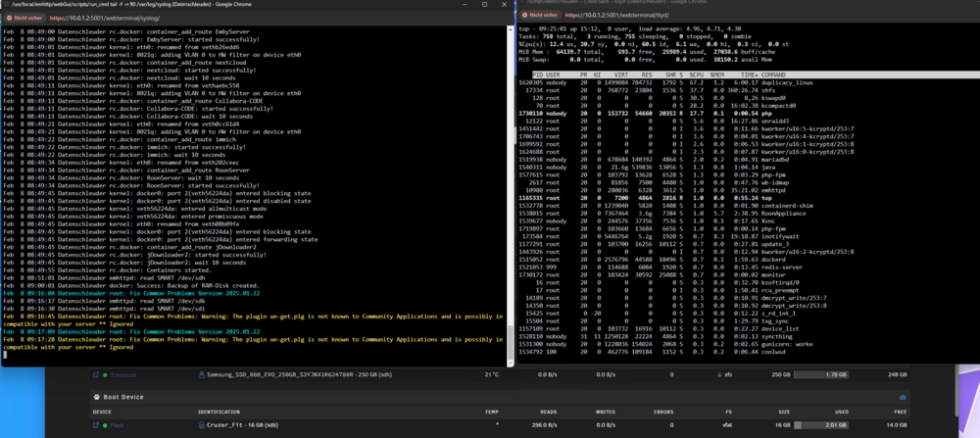The image size is (980, 438).
Task: Click 'Nicht sicher' badge in syslog window
Action: pyautogui.click(x=24, y=18)
